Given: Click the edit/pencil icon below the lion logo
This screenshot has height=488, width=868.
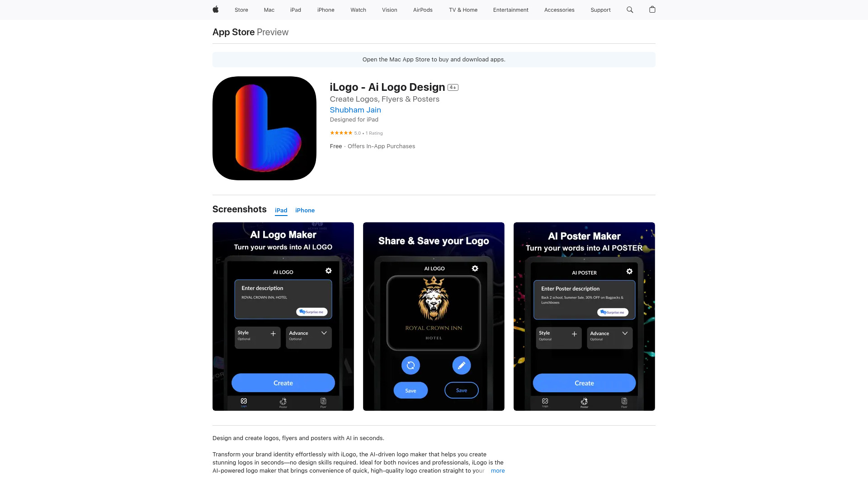Looking at the screenshot, I should [x=462, y=365].
